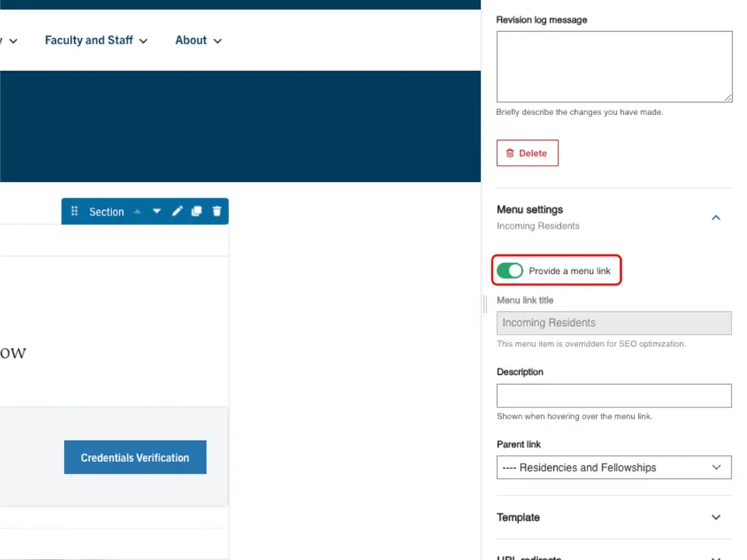Click the duplicate icon on the Section toolbar
This screenshot has height=560, width=747.
click(196, 212)
